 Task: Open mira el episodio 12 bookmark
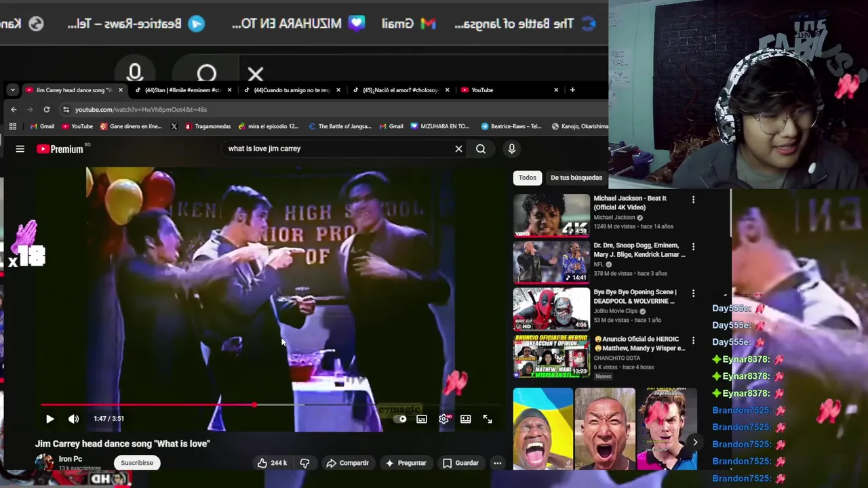[268, 126]
